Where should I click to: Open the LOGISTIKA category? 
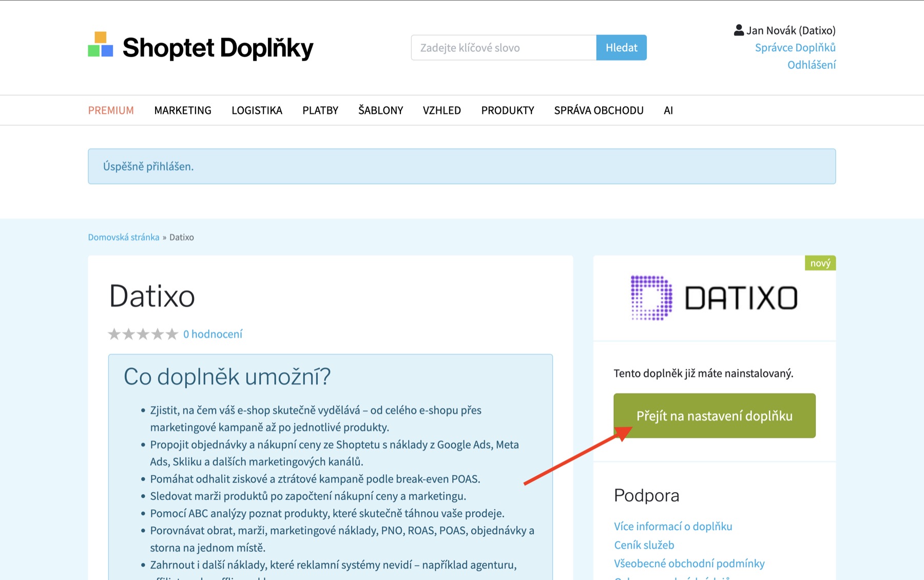(x=257, y=110)
